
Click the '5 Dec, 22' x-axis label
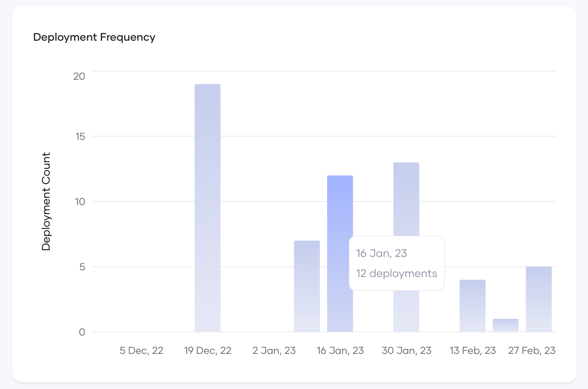point(142,351)
